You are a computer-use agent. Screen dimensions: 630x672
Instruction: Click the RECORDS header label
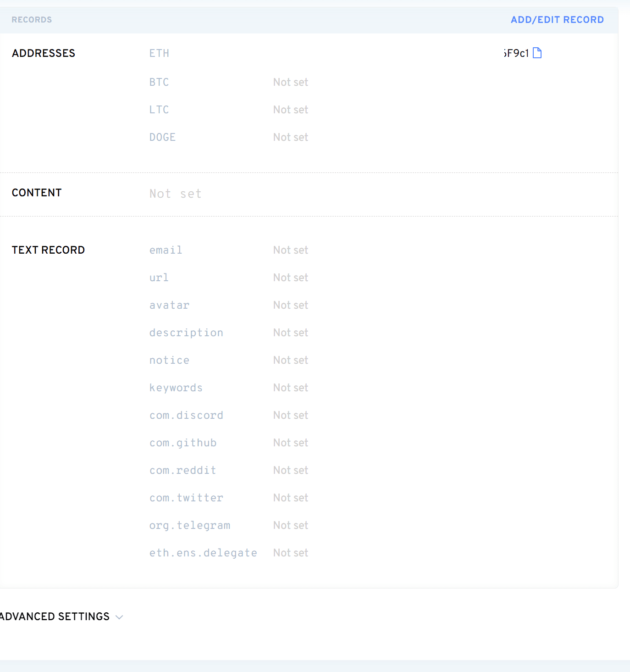32,20
